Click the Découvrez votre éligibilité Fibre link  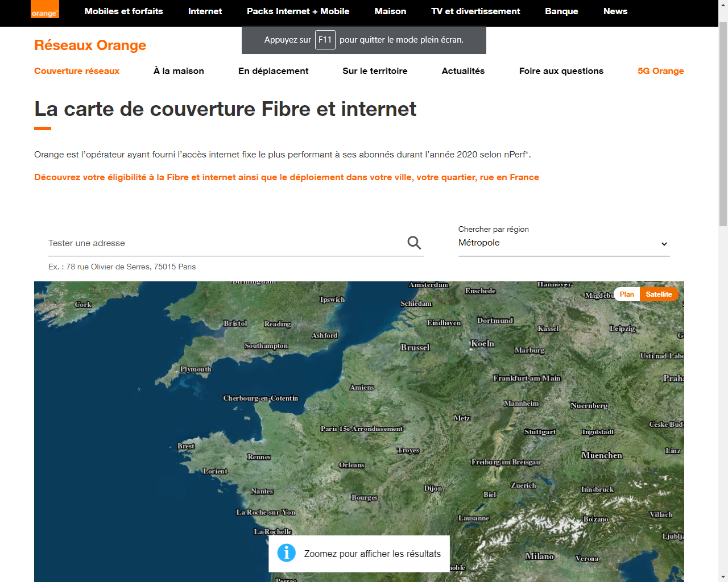287,177
